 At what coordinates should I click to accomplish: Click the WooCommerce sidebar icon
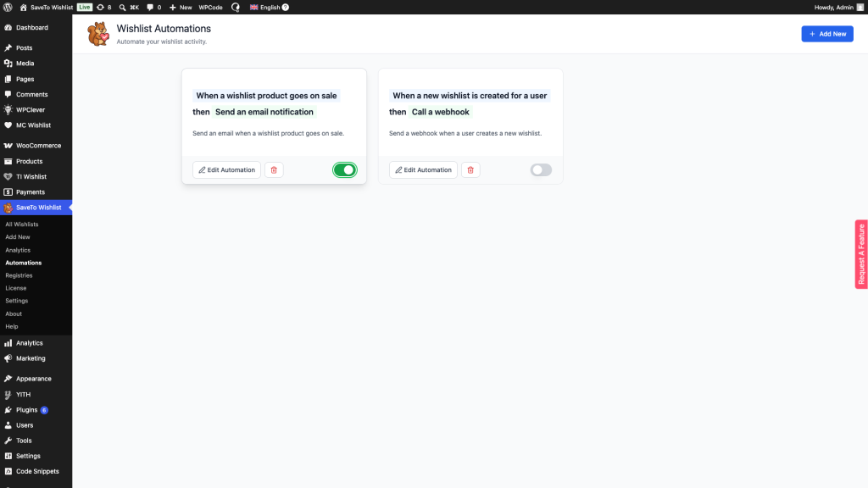(x=8, y=146)
